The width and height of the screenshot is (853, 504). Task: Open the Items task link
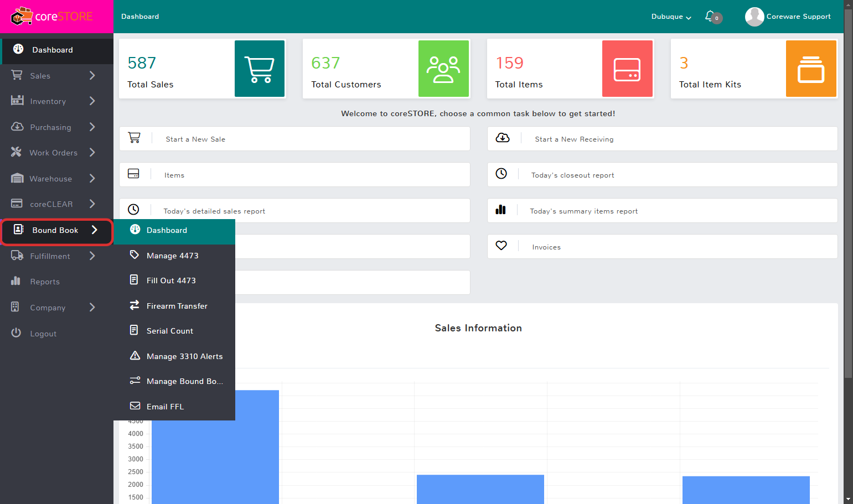[294, 175]
